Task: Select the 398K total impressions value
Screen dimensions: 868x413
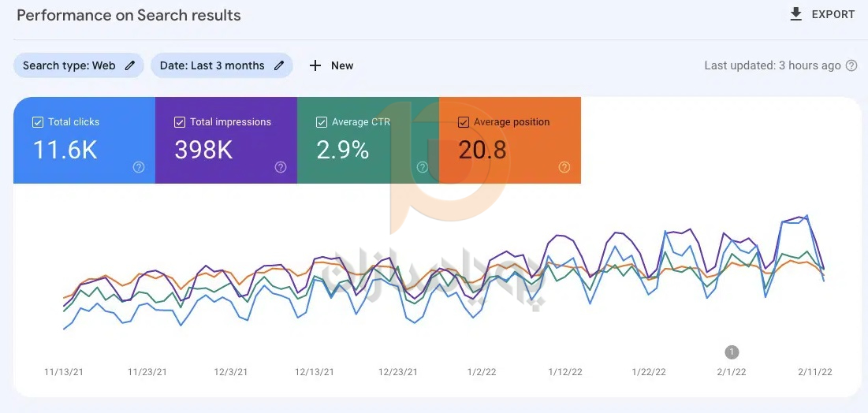Action: (203, 150)
